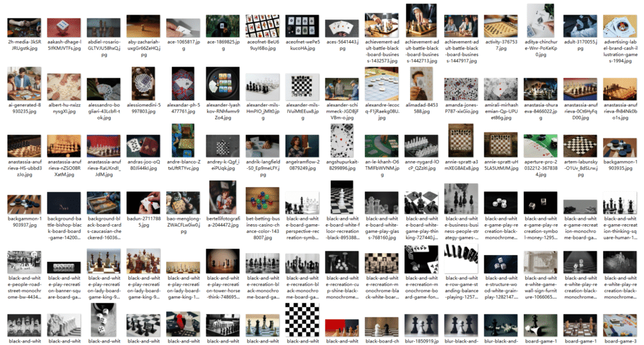Select the background-black-board-cards-caucasian thumbnail
The width and height of the screenshot is (644, 345).
click(104, 203)
